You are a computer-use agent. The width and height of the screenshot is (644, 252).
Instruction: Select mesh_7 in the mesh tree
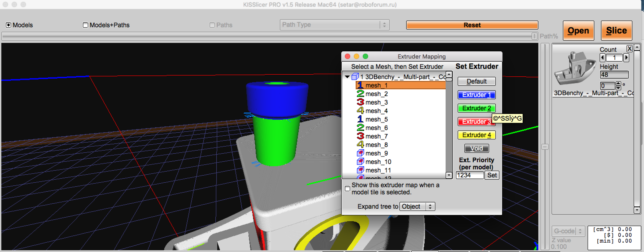376,136
